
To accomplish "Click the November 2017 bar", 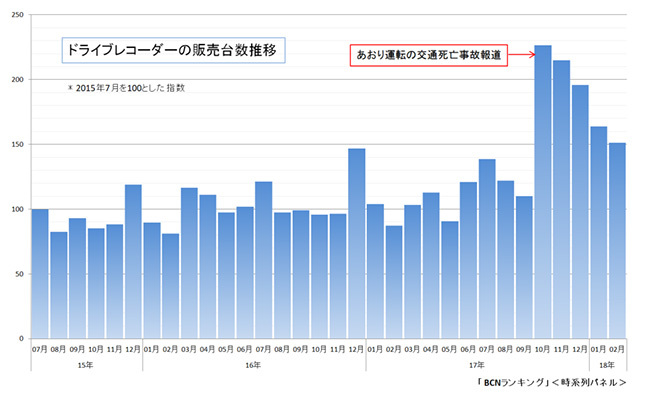I will [x=562, y=200].
